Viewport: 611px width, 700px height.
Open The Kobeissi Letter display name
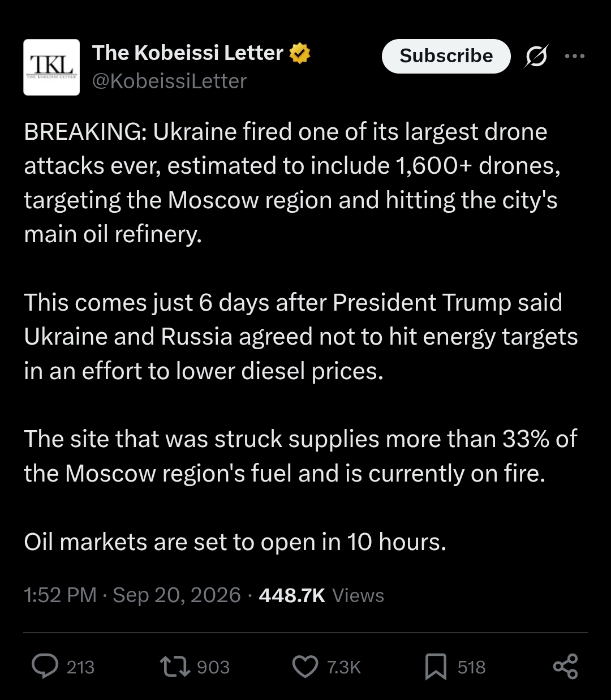click(x=188, y=53)
